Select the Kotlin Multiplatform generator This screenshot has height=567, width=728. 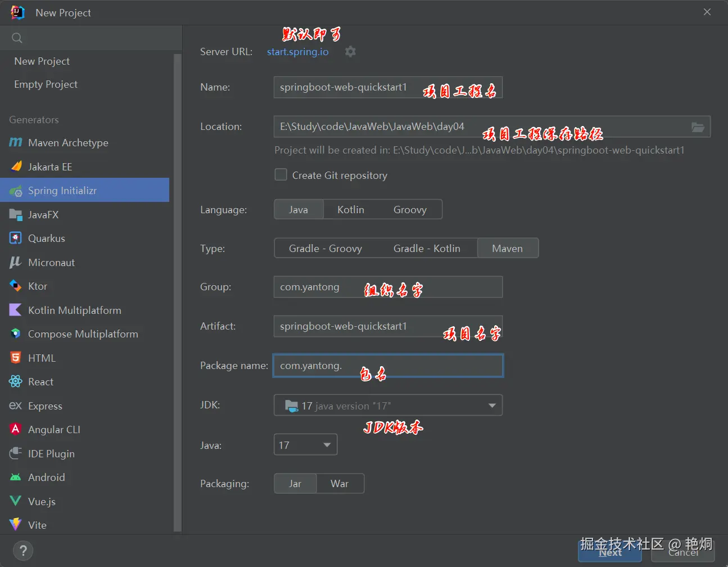85,310
